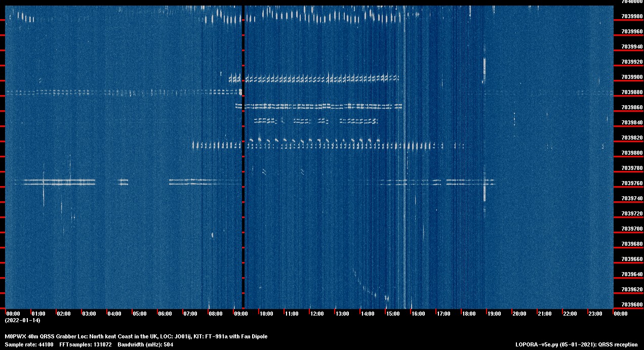Click the 04:00 time axis label
The width and height of the screenshot is (644, 350).
click(114, 314)
